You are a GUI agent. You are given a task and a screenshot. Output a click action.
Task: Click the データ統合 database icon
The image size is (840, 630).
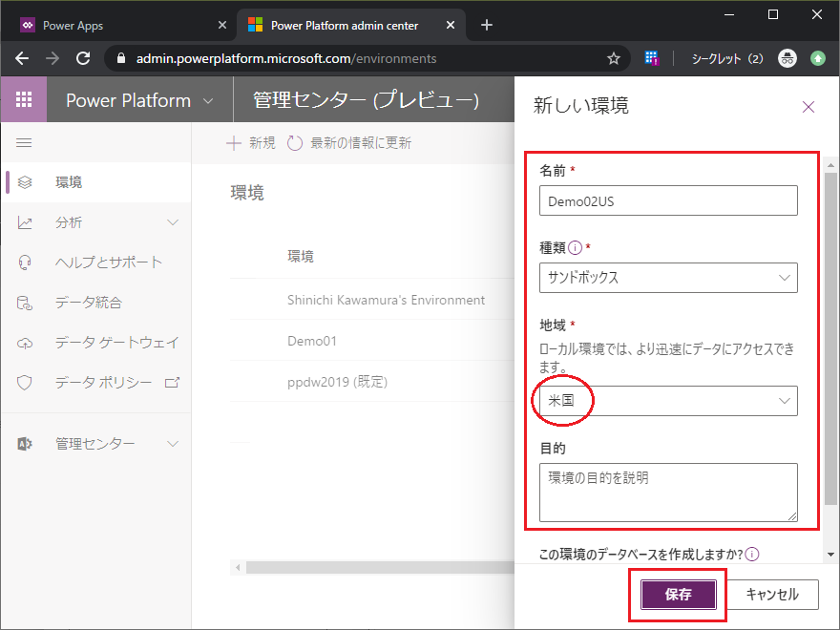(x=25, y=303)
